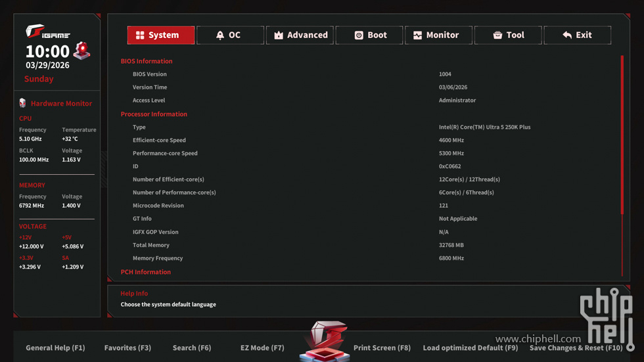
Task: Select the Performance-core Speed row
Action: (x=365, y=153)
